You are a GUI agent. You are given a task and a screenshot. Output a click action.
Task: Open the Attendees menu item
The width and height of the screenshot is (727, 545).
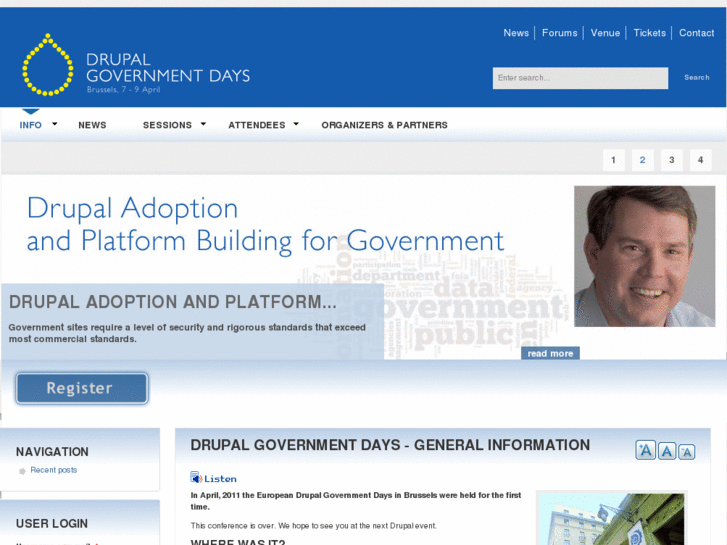257,125
